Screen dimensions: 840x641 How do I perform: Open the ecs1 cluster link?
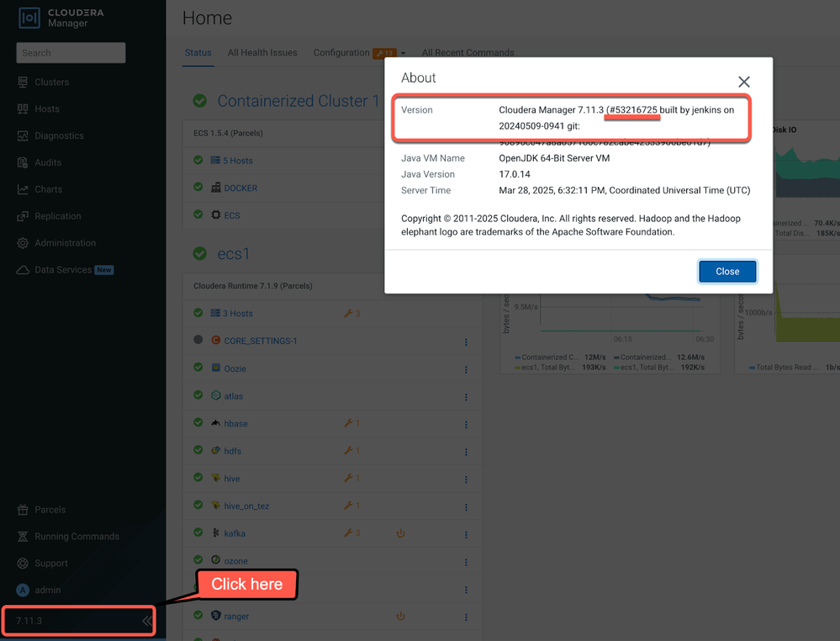pos(234,253)
